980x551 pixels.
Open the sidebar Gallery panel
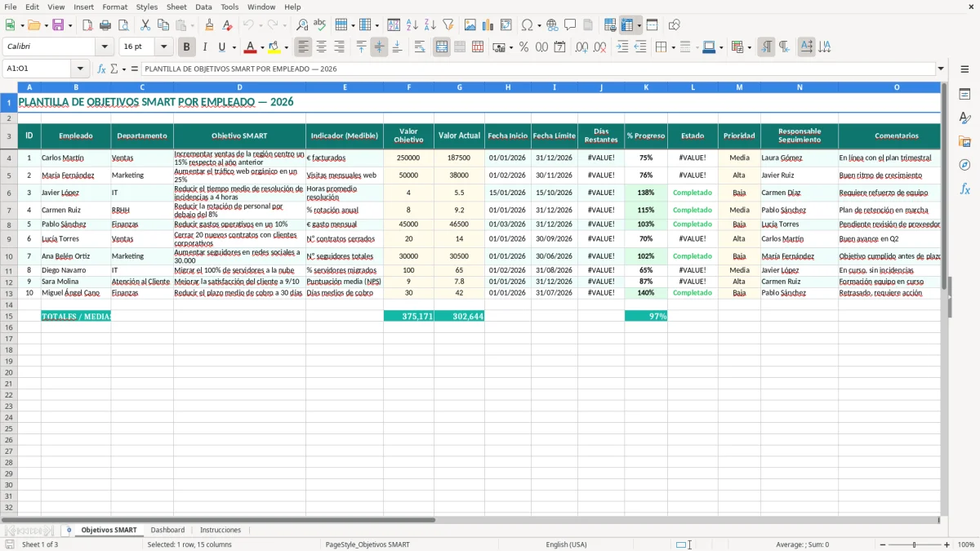tap(964, 141)
